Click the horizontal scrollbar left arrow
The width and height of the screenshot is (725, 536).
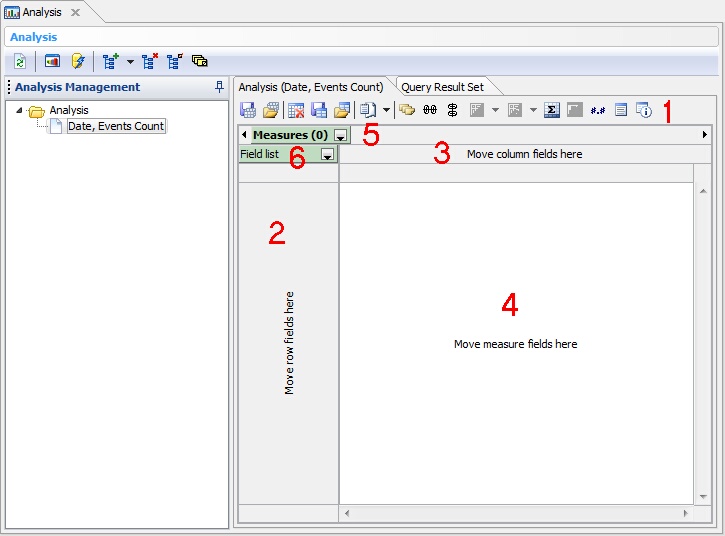347,513
